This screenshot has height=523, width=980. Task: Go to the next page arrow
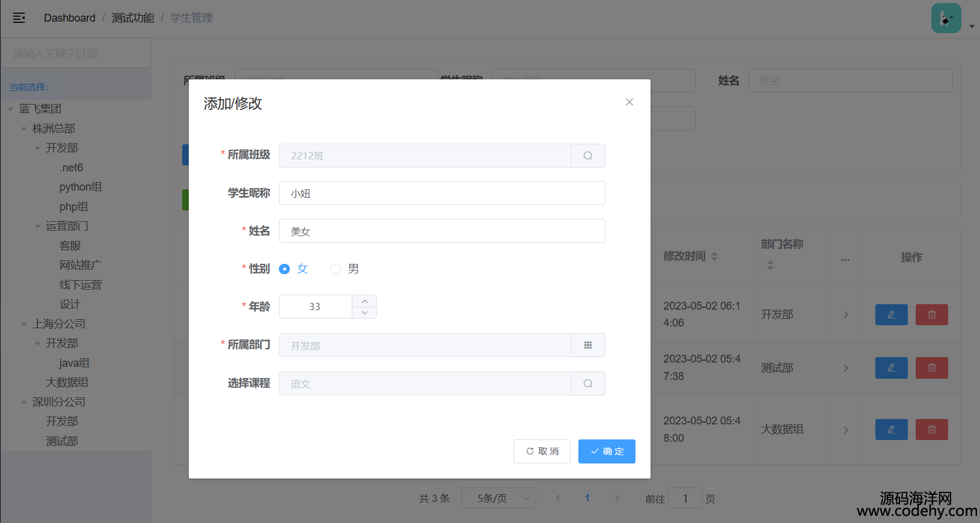[616, 498]
